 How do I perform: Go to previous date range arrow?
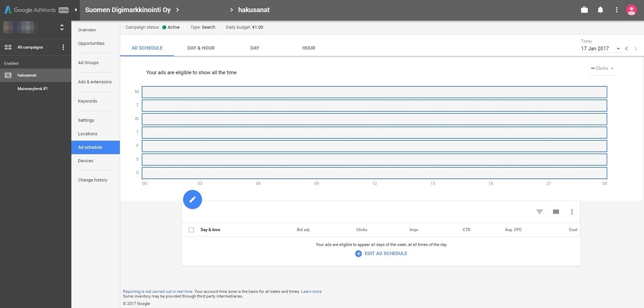point(626,48)
